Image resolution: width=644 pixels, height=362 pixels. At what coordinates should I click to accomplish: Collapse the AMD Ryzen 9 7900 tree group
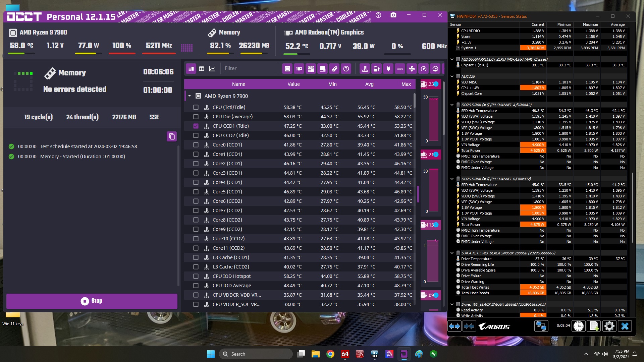190,96
